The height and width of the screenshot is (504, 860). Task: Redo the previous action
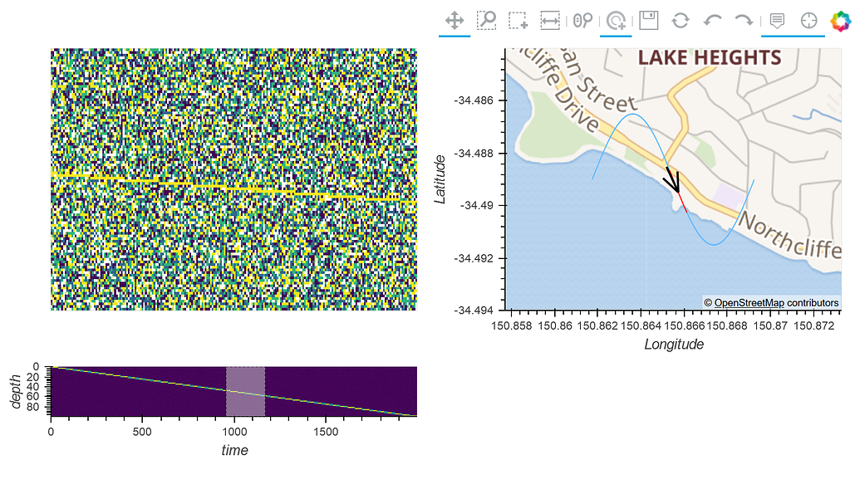click(744, 20)
